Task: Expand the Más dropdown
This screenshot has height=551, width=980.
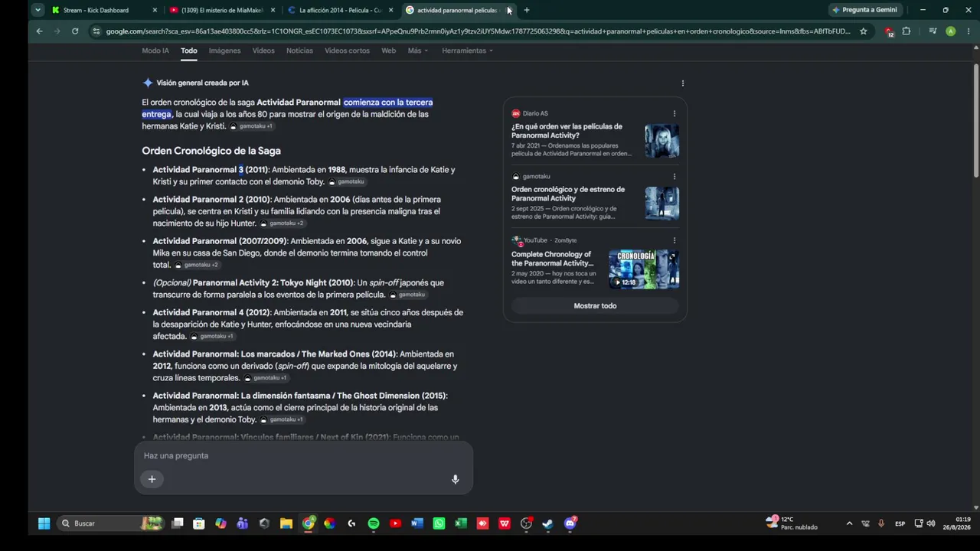Action: (x=418, y=51)
